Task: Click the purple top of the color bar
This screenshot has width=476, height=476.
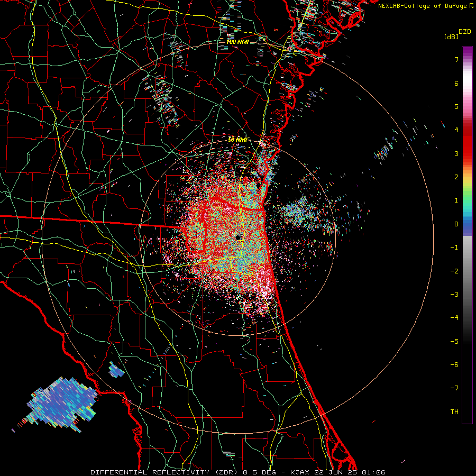Action: pyautogui.click(x=467, y=52)
